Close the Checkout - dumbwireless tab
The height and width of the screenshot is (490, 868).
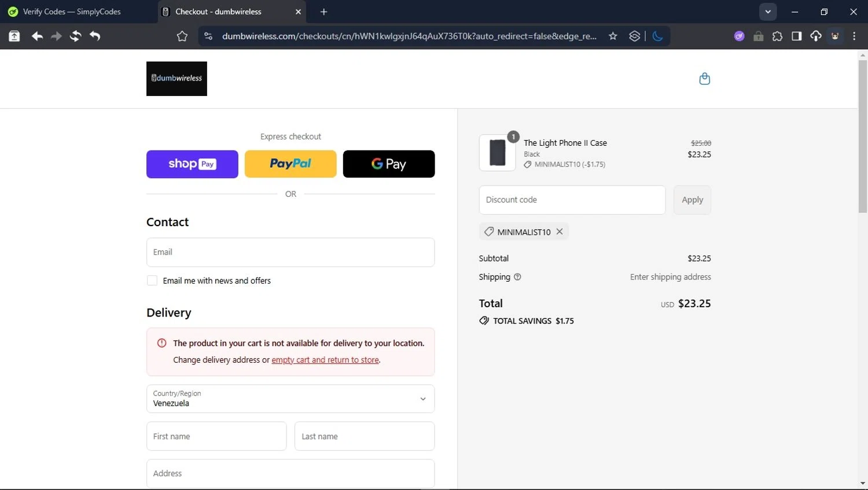(x=298, y=12)
